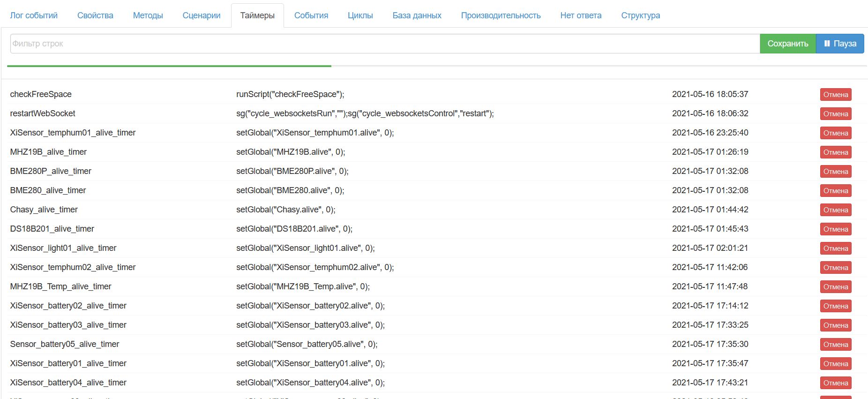Open the Нет ответа tab
The image size is (868, 399).
581,15
